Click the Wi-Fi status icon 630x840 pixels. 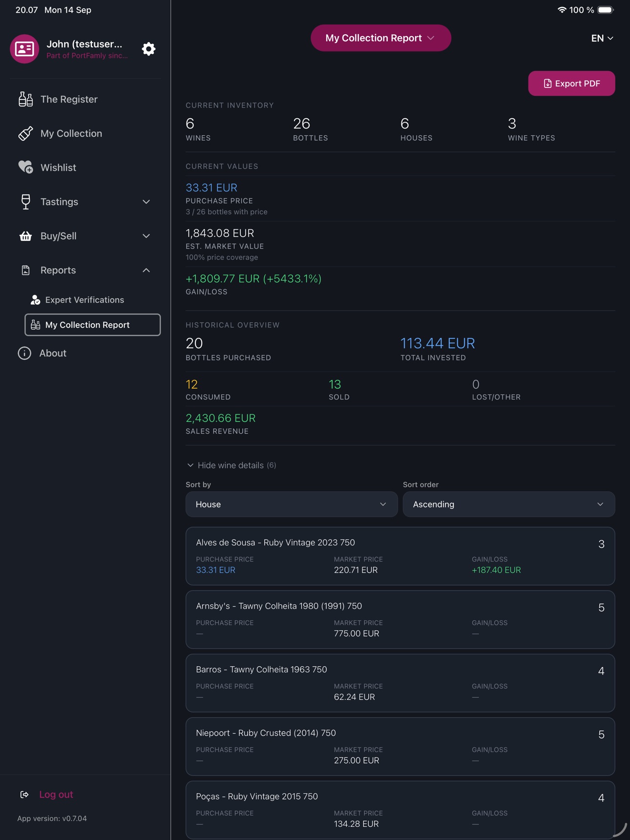(562, 10)
